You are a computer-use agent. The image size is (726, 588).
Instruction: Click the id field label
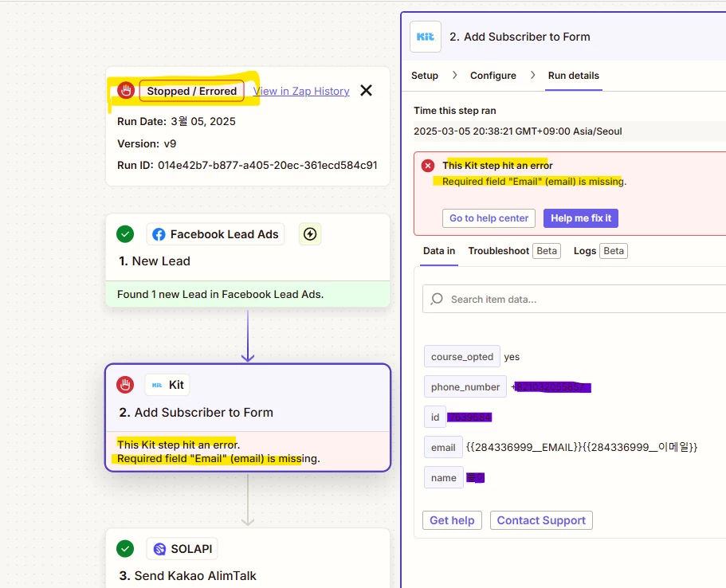[435, 417]
